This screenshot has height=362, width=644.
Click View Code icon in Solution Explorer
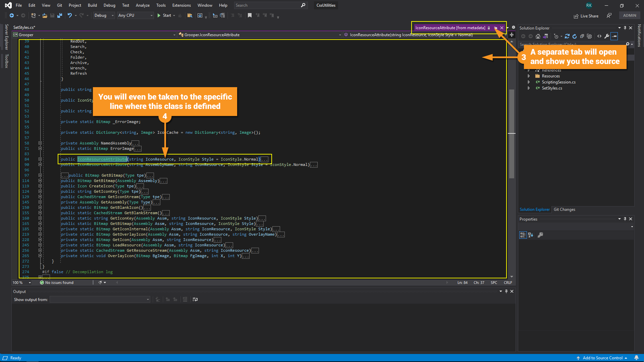(599, 36)
